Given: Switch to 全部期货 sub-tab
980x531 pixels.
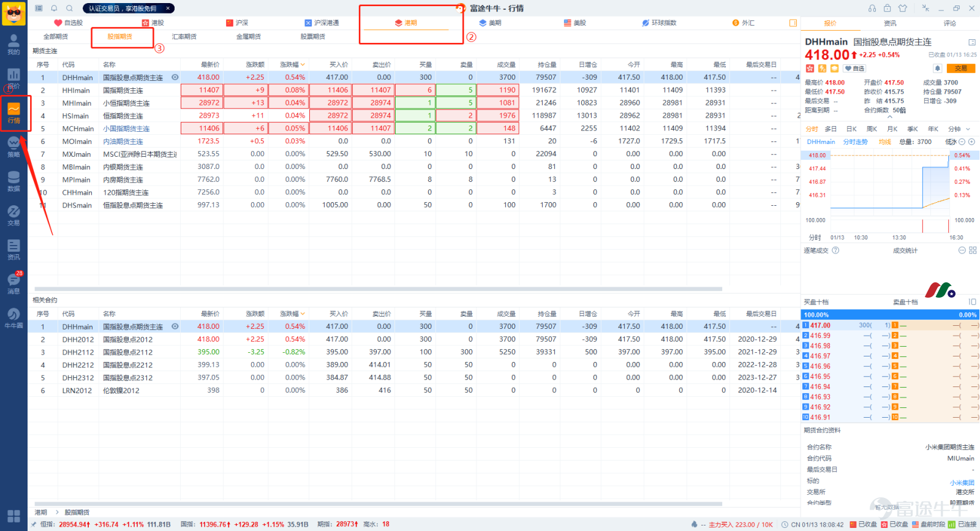Looking at the screenshot, I should (56, 37).
